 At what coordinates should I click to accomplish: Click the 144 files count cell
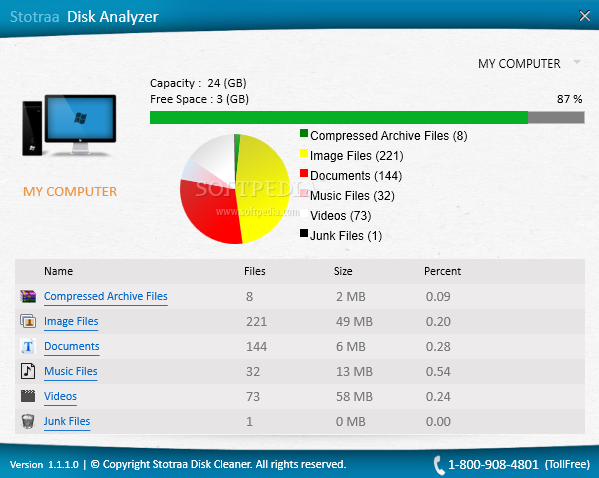256,347
